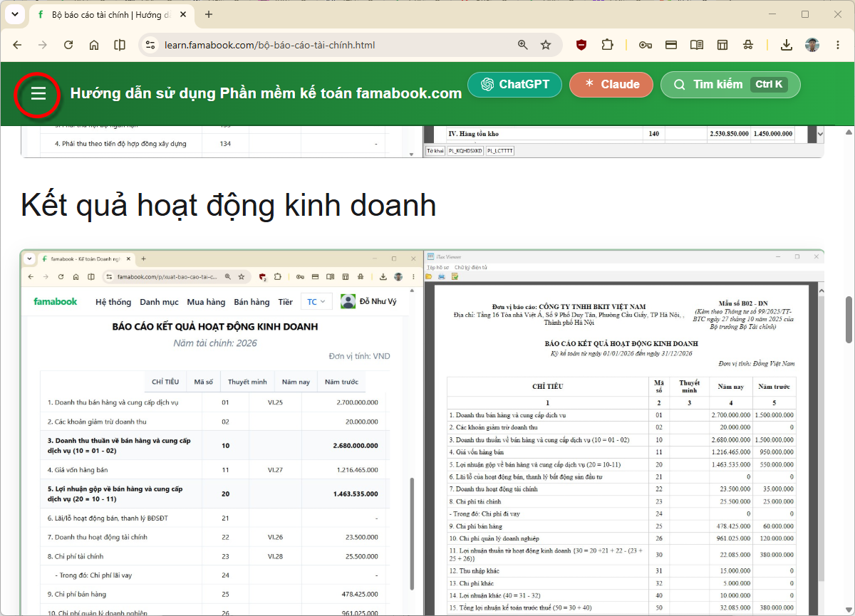Go back to the previous page
Image resolution: width=855 pixels, height=616 pixels.
pyautogui.click(x=18, y=45)
